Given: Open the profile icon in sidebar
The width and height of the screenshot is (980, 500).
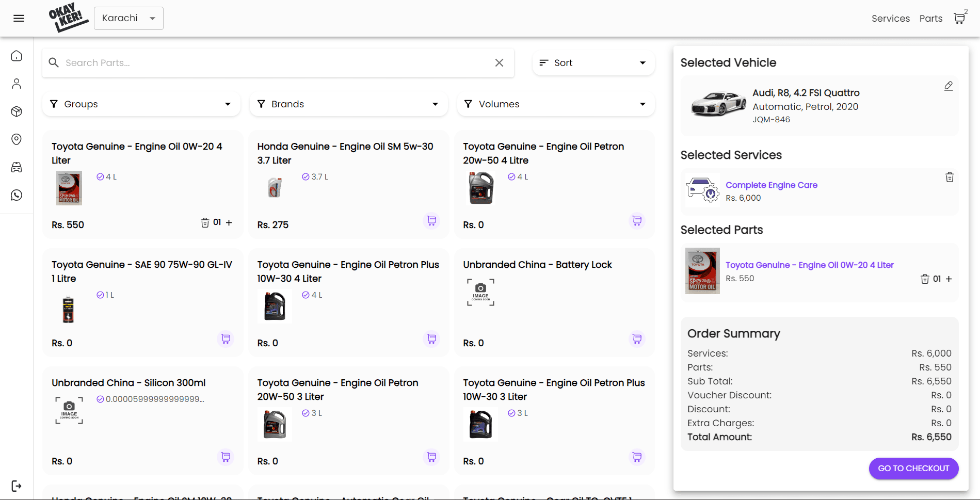Looking at the screenshot, I should pos(17,84).
